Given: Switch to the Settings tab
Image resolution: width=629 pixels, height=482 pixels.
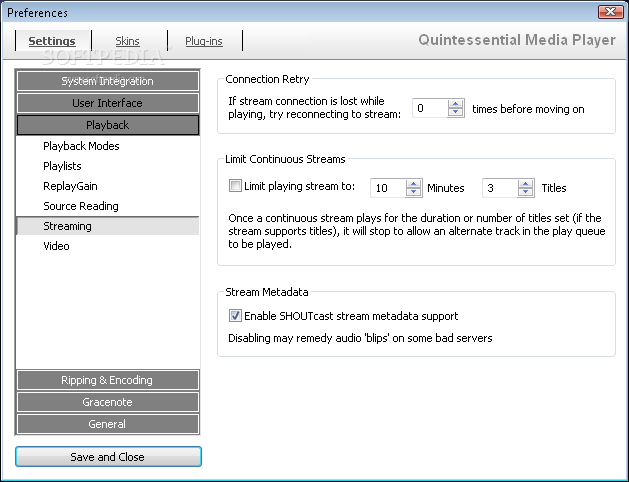Looking at the screenshot, I should tap(52, 41).
